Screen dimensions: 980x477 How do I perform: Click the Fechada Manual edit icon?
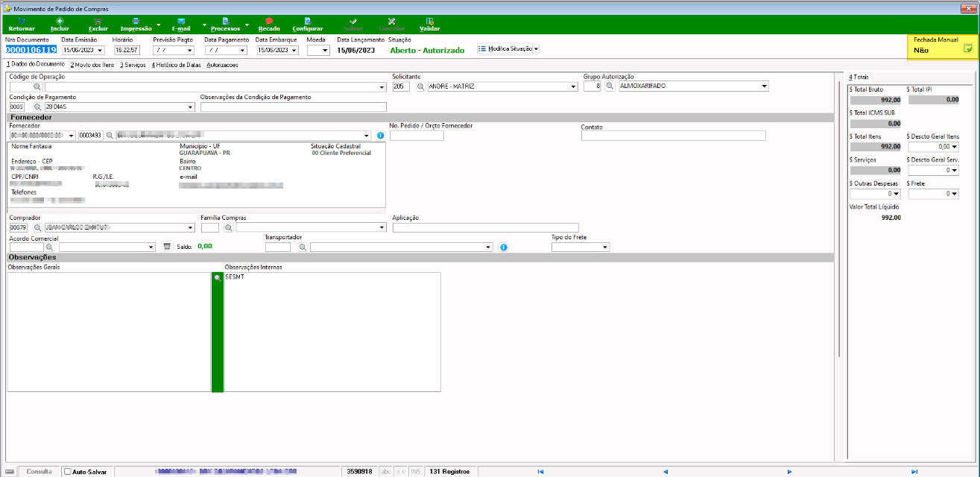tap(967, 49)
